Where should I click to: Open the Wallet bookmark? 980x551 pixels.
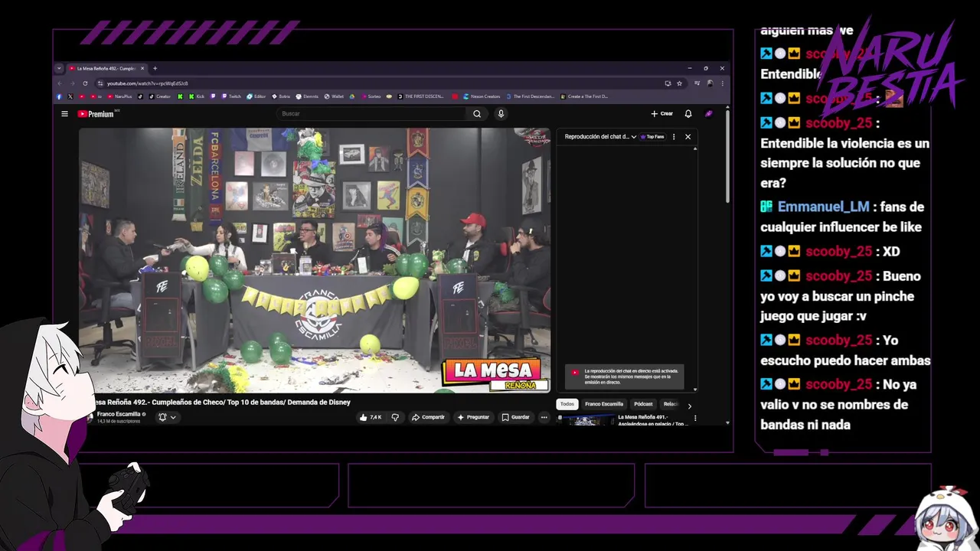[334, 96]
